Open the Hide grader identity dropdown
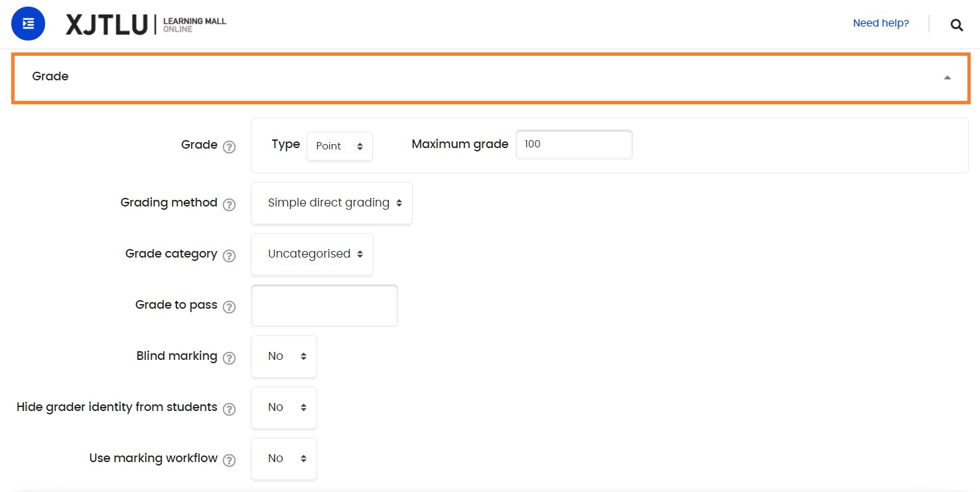The height and width of the screenshot is (492, 980). (284, 408)
